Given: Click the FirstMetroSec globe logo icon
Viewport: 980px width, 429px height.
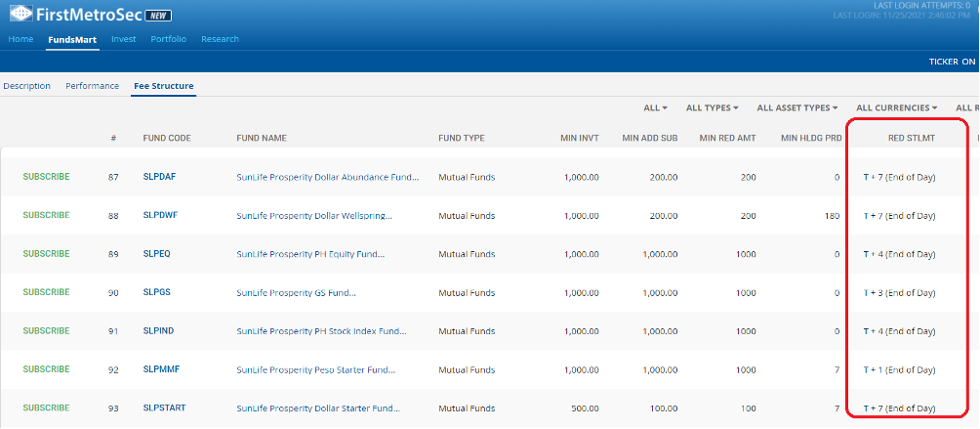Looking at the screenshot, I should tap(20, 14).
